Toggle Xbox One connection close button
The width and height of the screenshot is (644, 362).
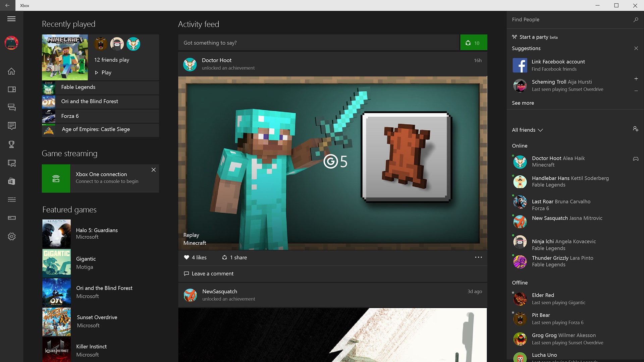click(154, 170)
